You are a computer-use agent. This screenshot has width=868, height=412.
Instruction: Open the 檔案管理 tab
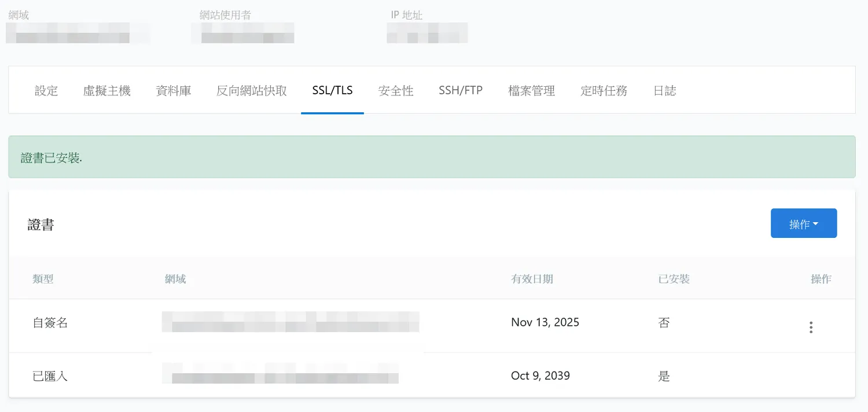click(x=531, y=91)
